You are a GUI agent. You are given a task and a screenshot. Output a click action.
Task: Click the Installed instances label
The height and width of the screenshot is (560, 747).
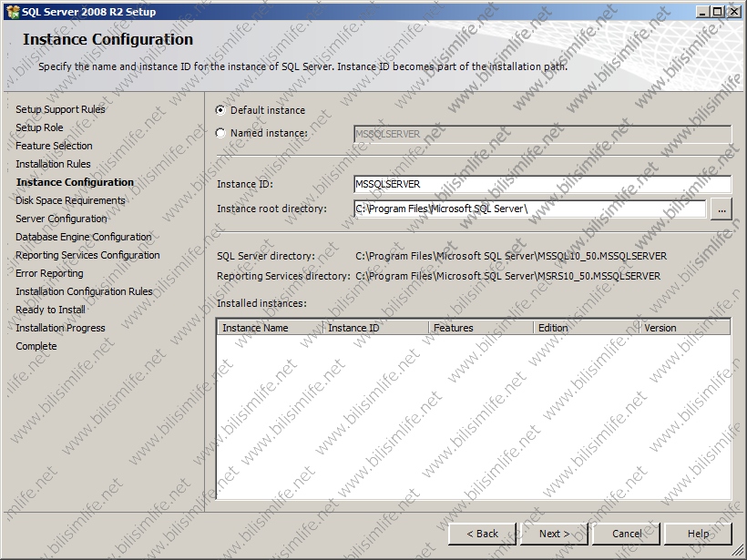tap(261, 303)
